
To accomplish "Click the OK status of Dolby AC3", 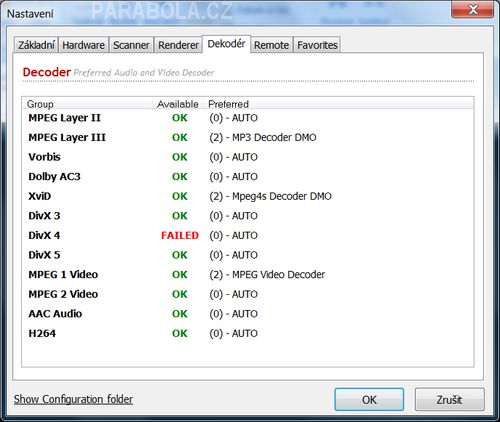I will 180,176.
